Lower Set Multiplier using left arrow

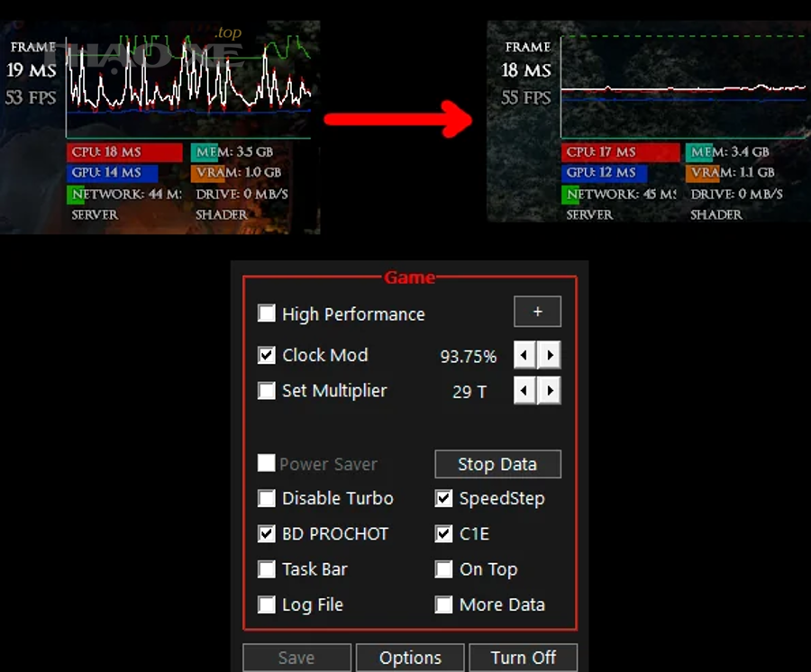[525, 391]
